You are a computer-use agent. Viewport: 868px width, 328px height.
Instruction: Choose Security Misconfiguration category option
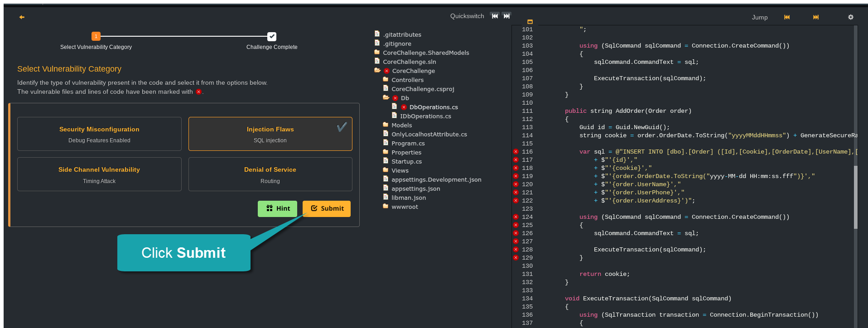(99, 134)
